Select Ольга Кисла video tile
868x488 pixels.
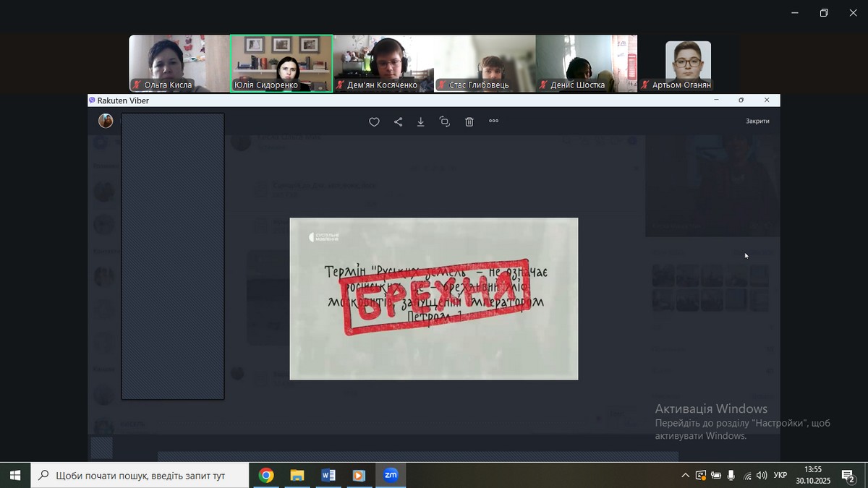point(179,63)
